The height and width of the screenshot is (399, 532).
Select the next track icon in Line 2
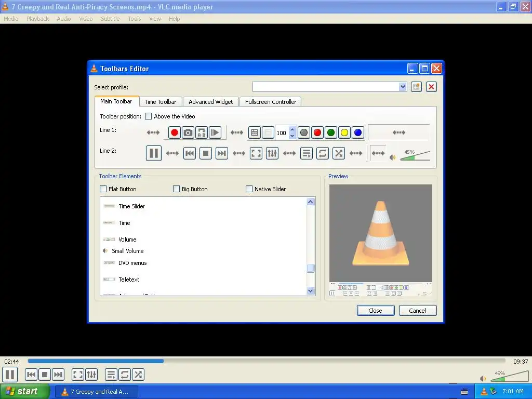point(221,153)
